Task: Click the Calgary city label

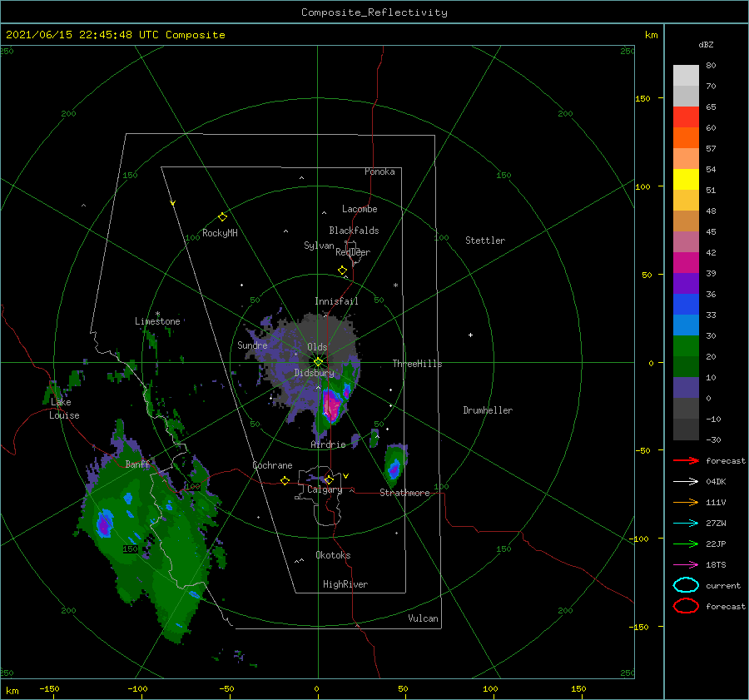Action: 325,489
